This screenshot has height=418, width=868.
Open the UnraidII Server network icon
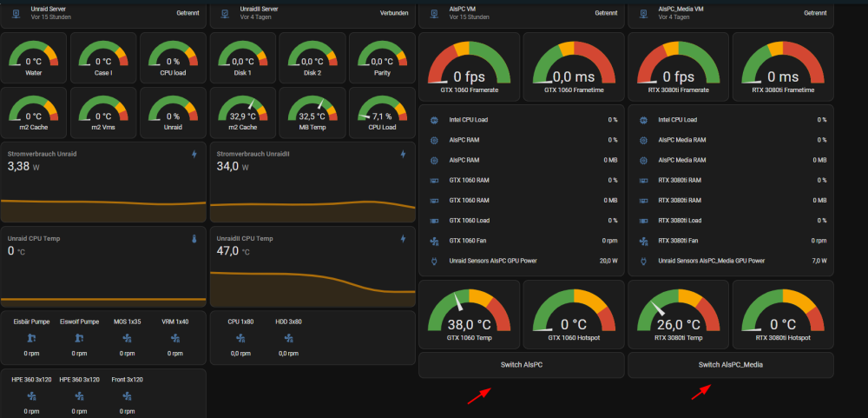(226, 13)
